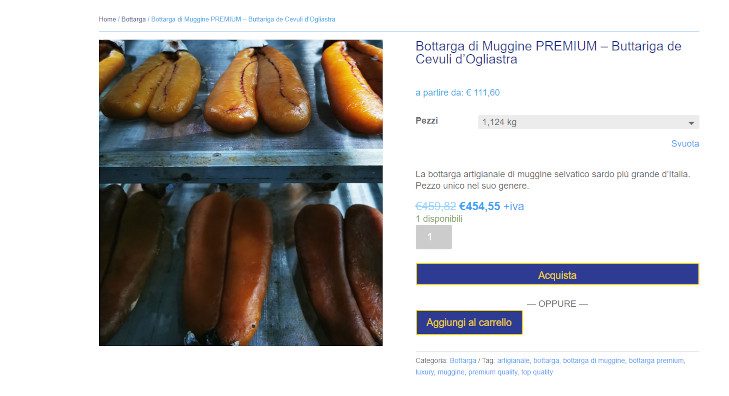Open the bottarga product photo

pyautogui.click(x=241, y=192)
